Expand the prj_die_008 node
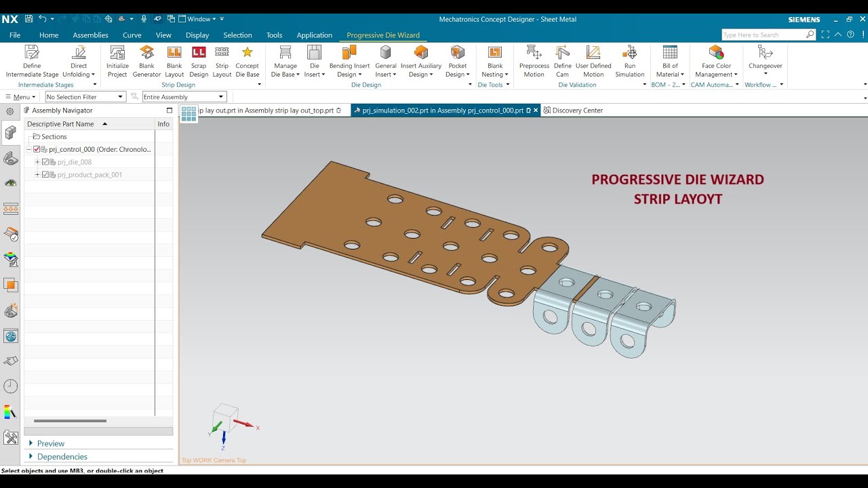Screen dimensions: 868x488 [37, 162]
